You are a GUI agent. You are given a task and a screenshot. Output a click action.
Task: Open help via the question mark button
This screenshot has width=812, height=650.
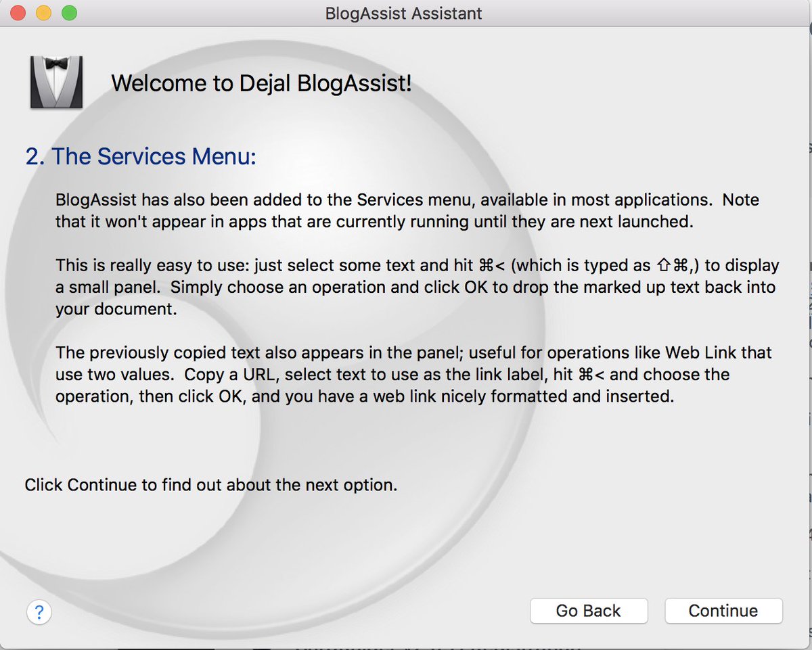coord(39,612)
